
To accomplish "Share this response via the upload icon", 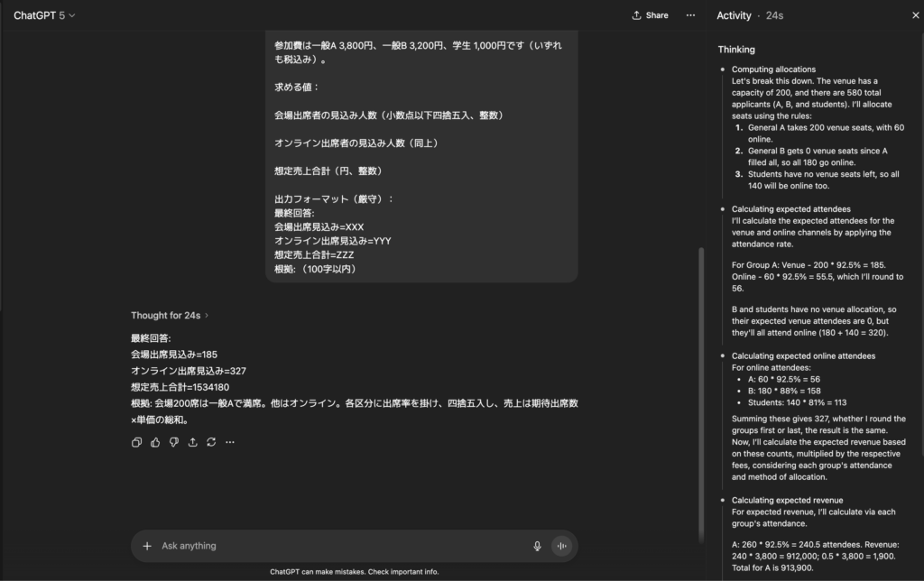I will click(x=192, y=442).
